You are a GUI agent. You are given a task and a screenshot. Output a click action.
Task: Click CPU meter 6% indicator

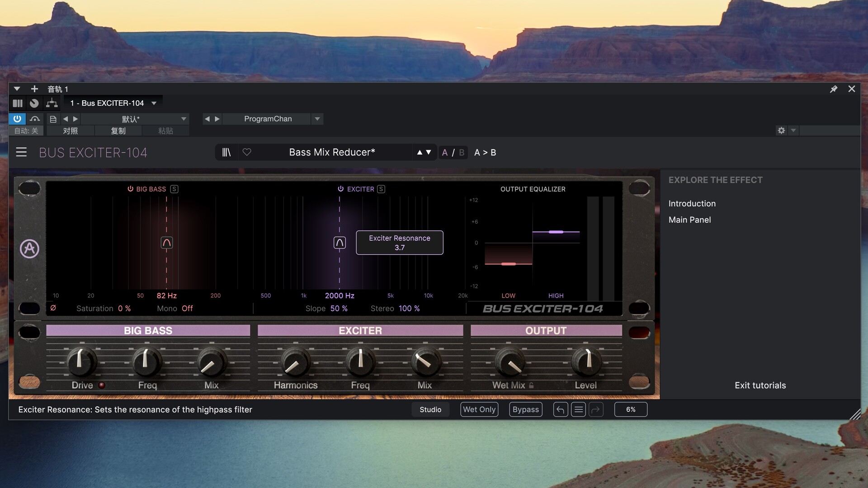[x=631, y=409]
